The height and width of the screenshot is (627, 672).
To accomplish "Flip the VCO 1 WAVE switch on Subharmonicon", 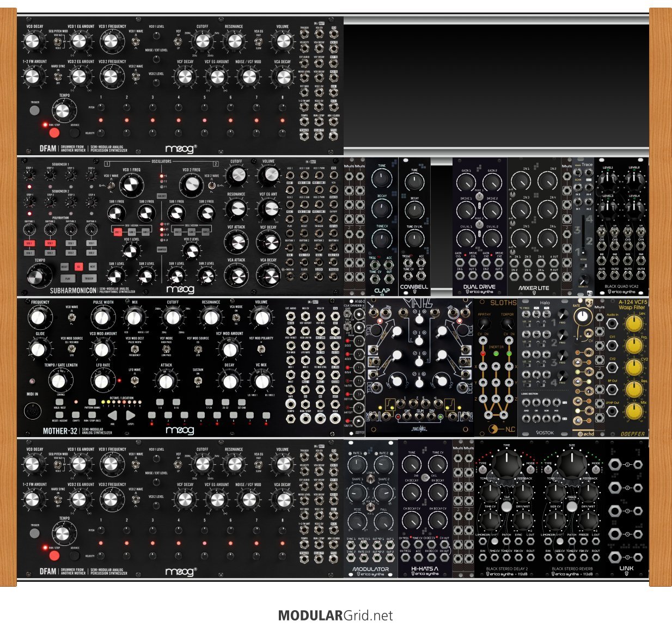I will coord(112,186).
